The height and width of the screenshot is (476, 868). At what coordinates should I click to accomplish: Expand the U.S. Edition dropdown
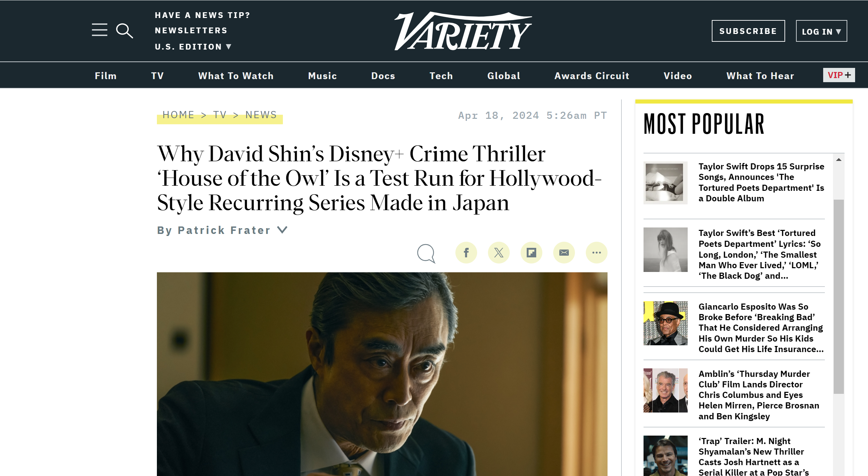193,47
